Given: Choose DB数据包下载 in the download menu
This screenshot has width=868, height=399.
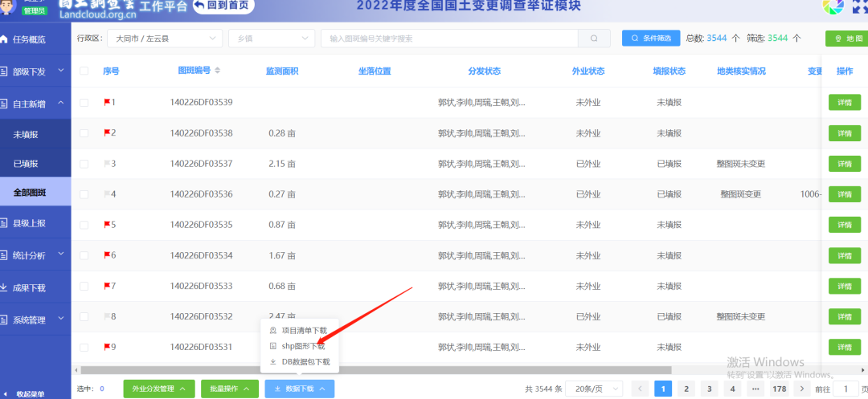Looking at the screenshot, I should point(305,362).
